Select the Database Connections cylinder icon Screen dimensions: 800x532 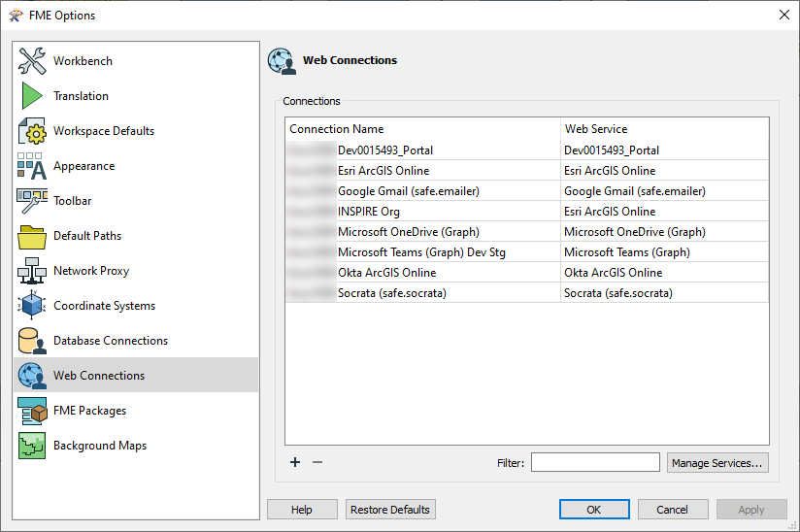pyautogui.click(x=32, y=341)
